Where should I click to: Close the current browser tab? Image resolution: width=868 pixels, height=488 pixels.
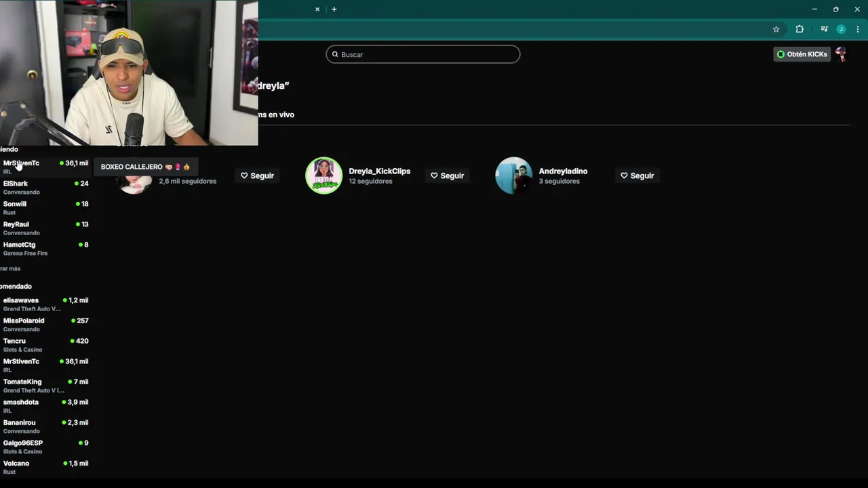tap(317, 9)
